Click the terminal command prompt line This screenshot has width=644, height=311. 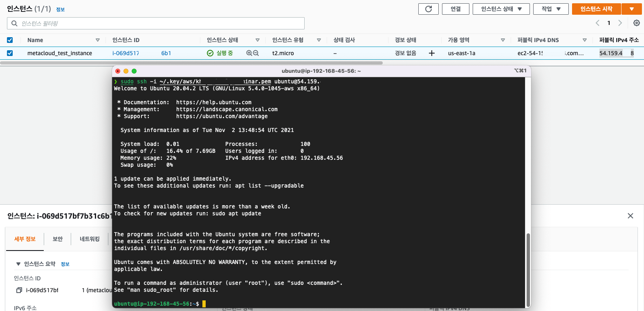[160, 304]
